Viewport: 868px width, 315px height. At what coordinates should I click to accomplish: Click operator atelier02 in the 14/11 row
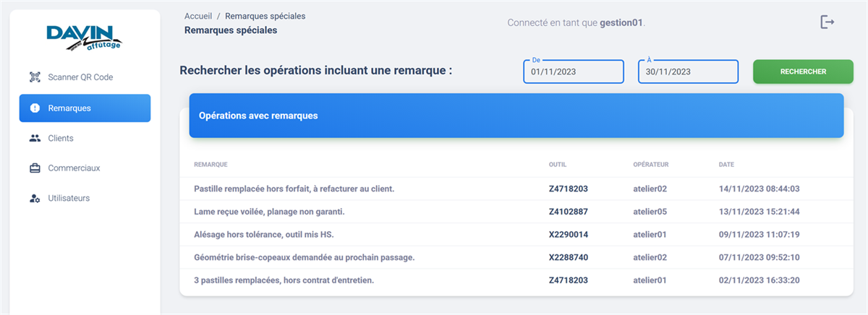650,189
